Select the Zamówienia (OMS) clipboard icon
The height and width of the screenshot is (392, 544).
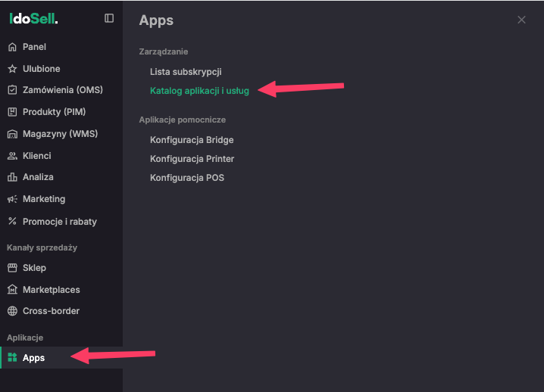pyautogui.click(x=12, y=90)
